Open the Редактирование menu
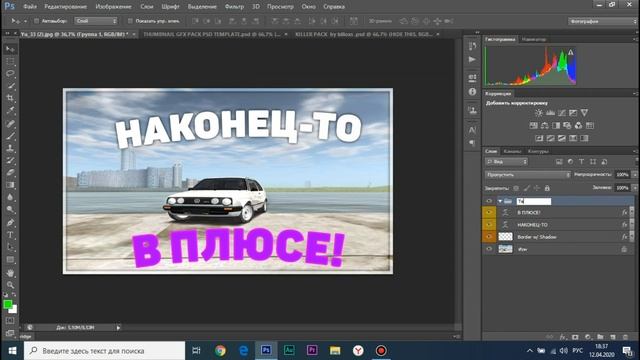The height and width of the screenshot is (360, 640). pos(65,7)
